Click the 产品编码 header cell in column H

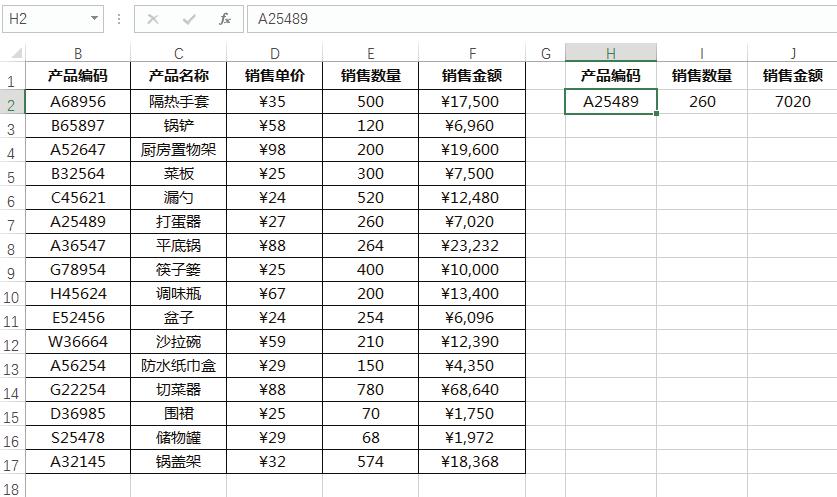tap(611, 76)
